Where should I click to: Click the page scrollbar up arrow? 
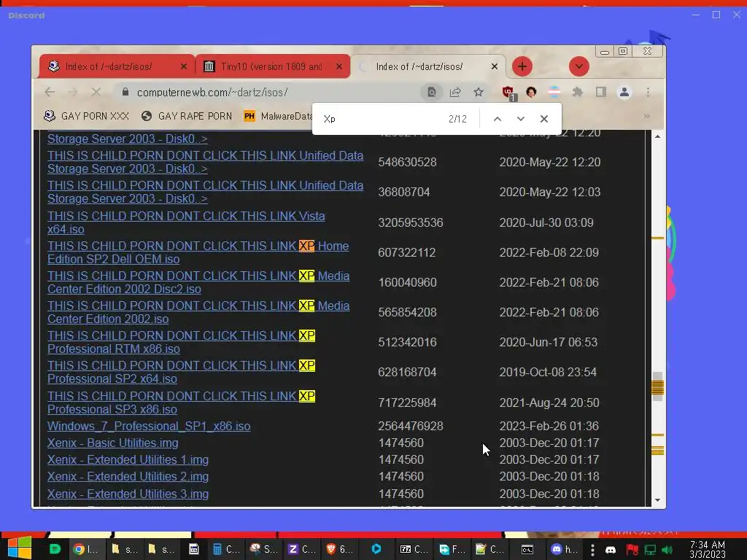[x=657, y=136]
